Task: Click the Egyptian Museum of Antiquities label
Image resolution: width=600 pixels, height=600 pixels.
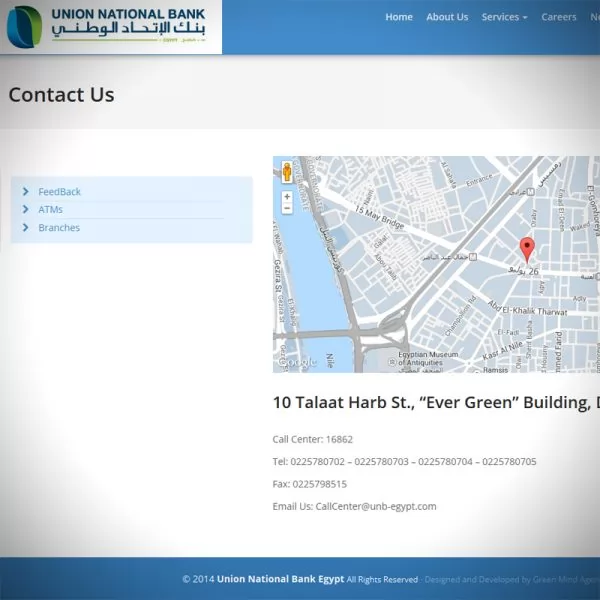Action: (427, 359)
